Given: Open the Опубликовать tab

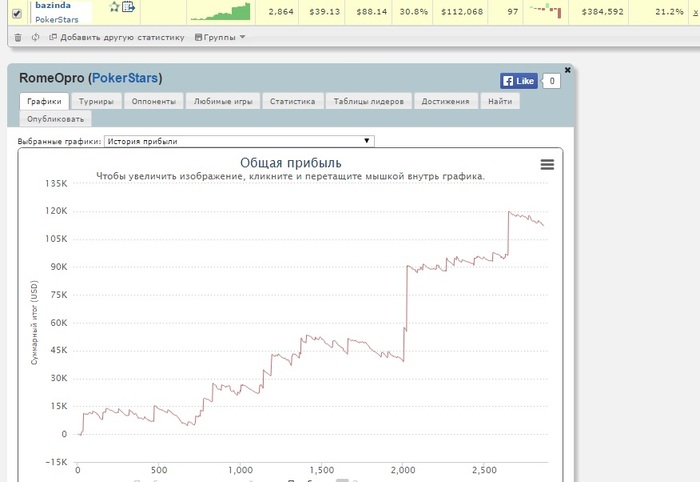Looking at the screenshot, I should click(55, 119).
